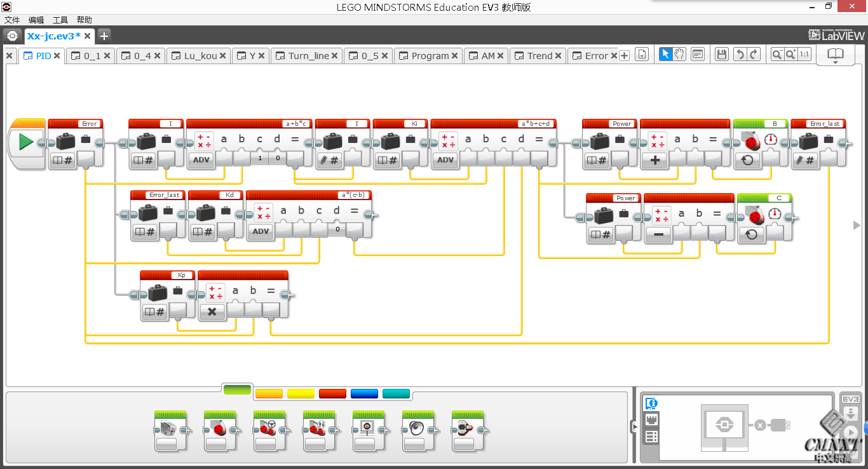This screenshot has width=868, height=469.
Task: Select the red Data Operations palette tab
Action: 332,394
